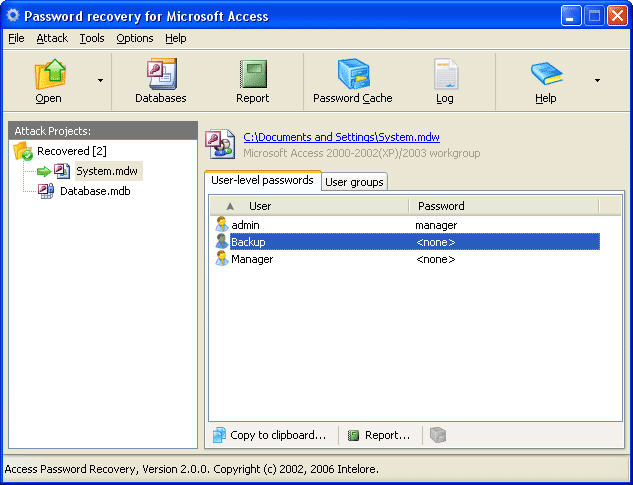The height and width of the screenshot is (485, 633).
Task: Select System.mdw in Attack Projects tree
Action: (x=107, y=171)
